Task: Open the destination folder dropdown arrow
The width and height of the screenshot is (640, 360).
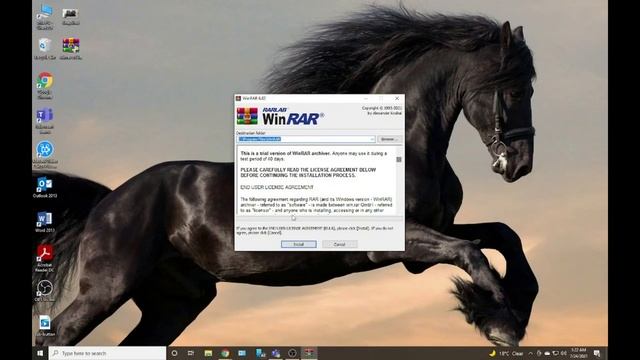Action: click(x=372, y=139)
